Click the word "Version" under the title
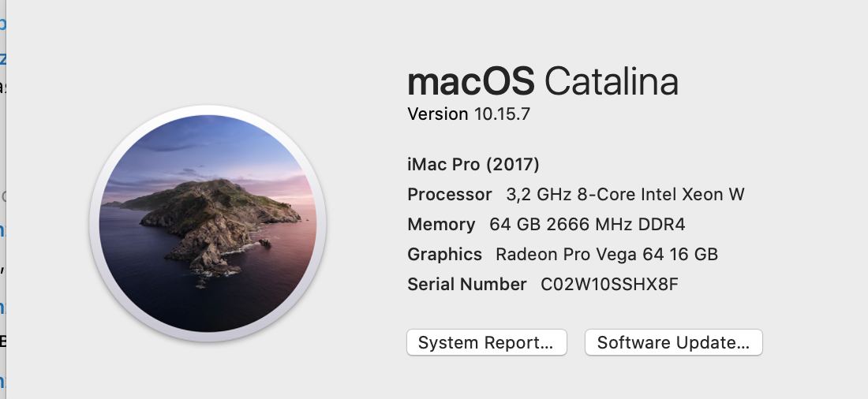Screen dimensions: 868x399 [x=437, y=114]
